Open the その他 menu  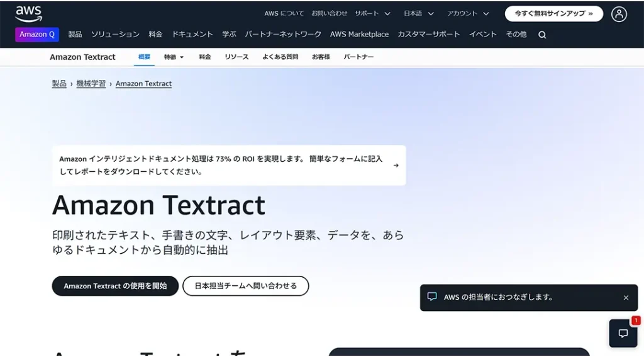pyautogui.click(x=516, y=35)
